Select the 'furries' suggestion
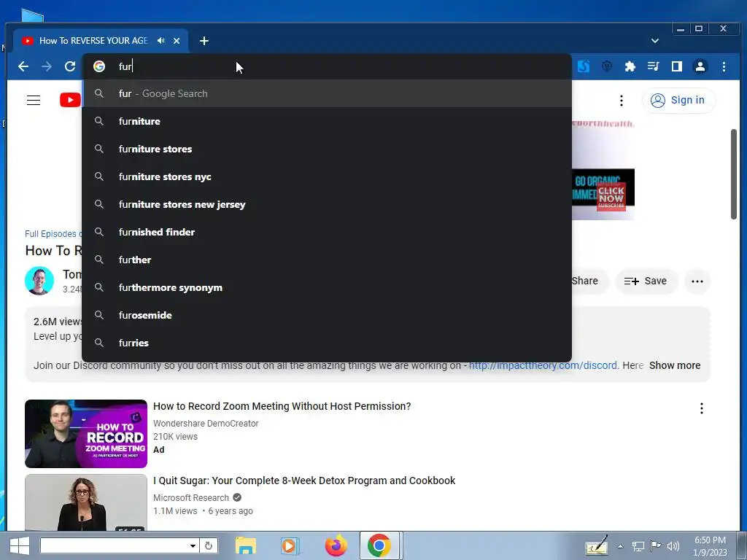 [327, 343]
